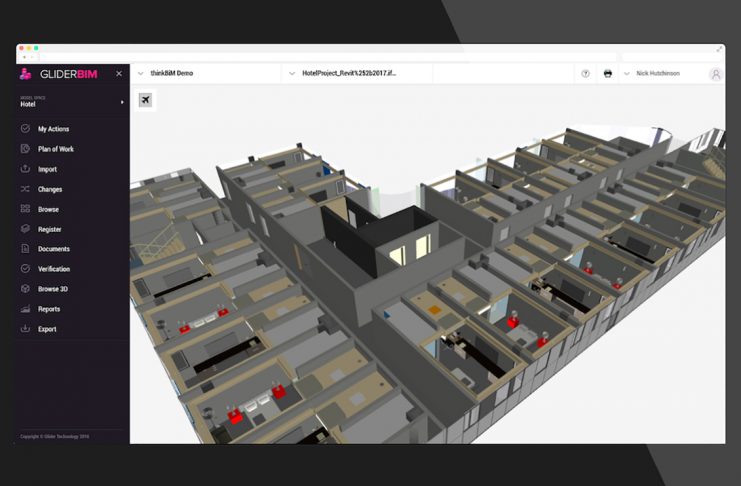The height and width of the screenshot is (486, 741).
Task: Open My Actions from the sidebar
Action: pyautogui.click(x=53, y=129)
